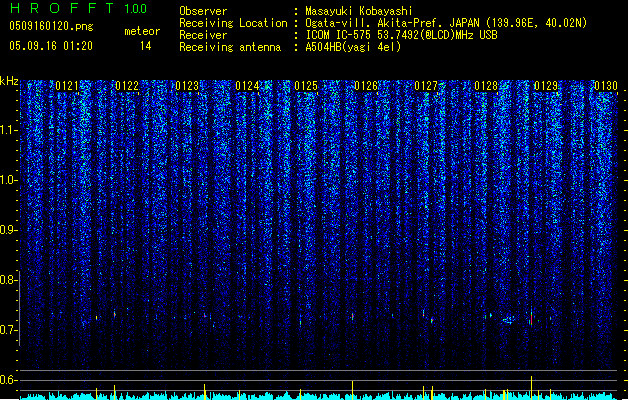Click the HROFFT 1.0.0 title text
Image resolution: width=629 pixels, height=400 pixels.
coord(78,8)
